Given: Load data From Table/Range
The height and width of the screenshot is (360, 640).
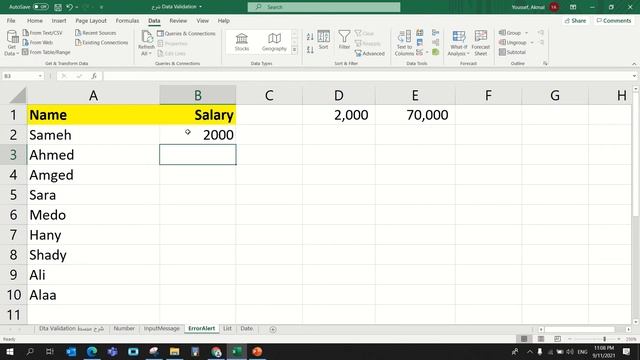Looking at the screenshot, I should (x=46, y=52).
